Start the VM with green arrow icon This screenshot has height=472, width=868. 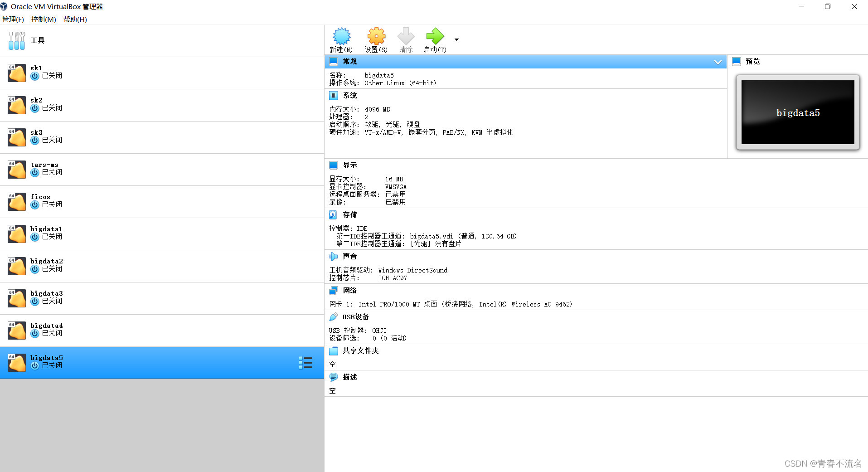coord(435,36)
